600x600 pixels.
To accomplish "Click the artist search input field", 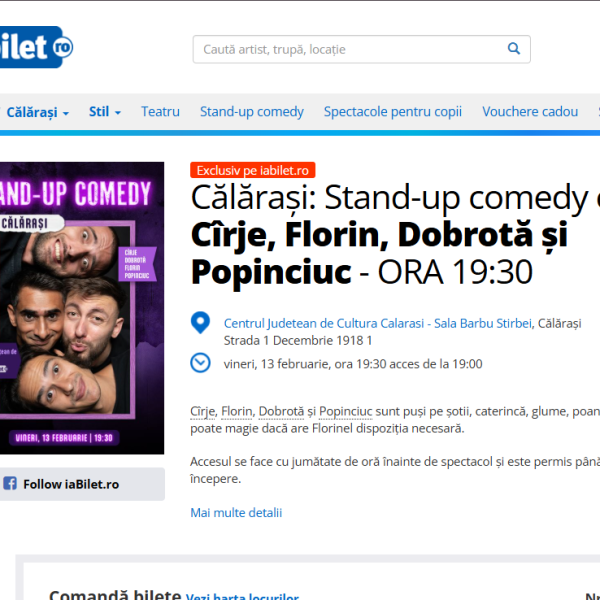I will (x=350, y=49).
